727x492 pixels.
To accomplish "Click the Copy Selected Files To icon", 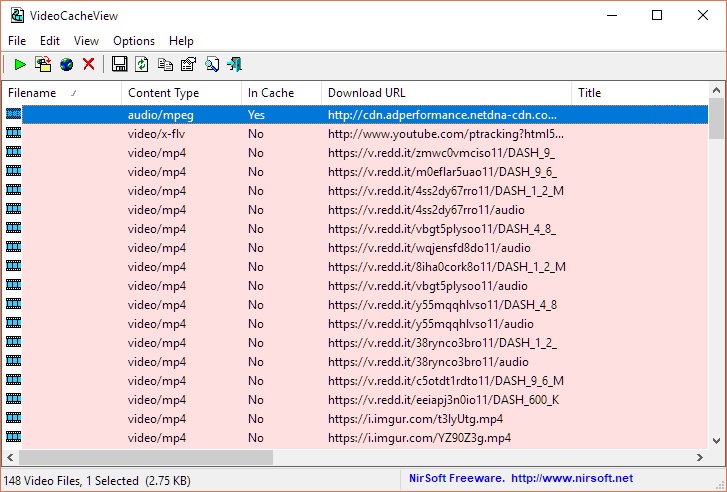I will coord(43,64).
